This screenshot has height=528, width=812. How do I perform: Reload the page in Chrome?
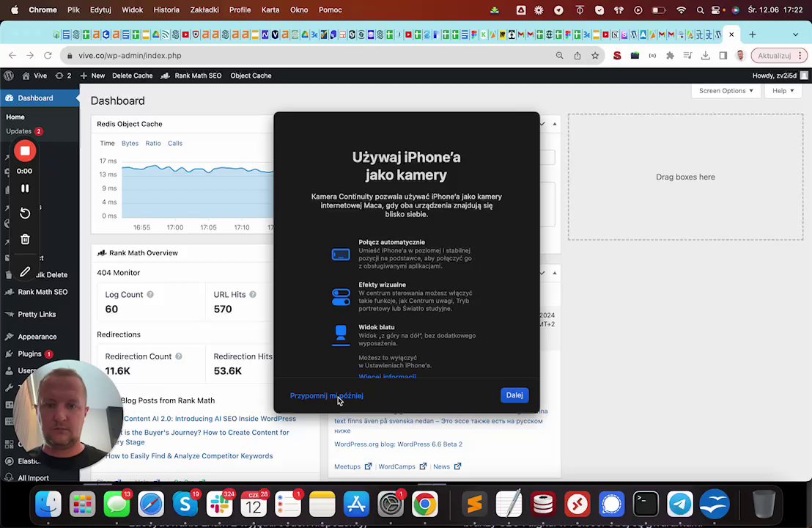(48, 56)
